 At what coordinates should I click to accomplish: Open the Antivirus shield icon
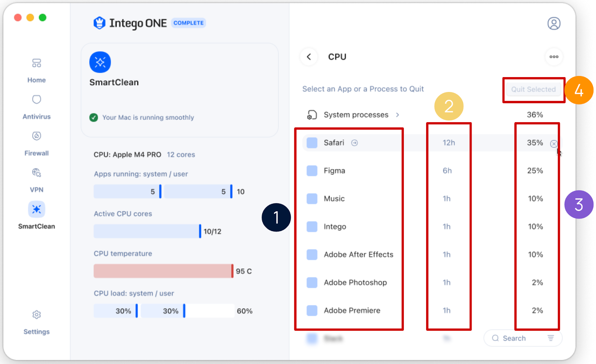[37, 99]
